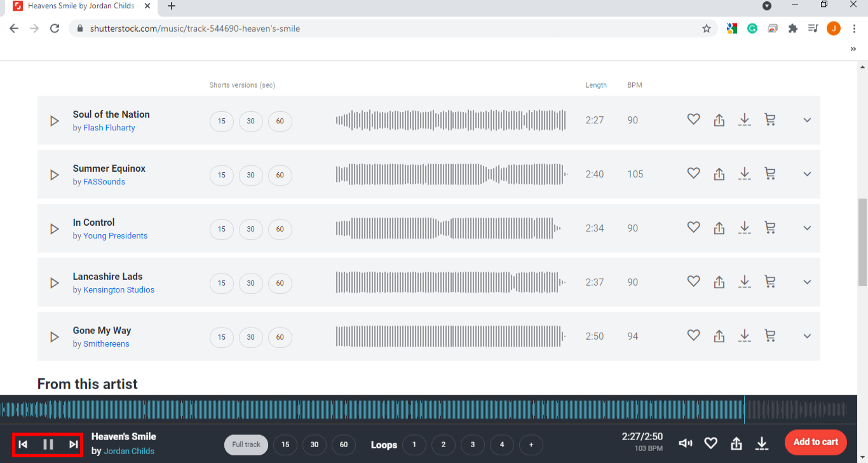The image size is (868, 463).
Task: Share the Gone My Way track
Action: pos(719,336)
